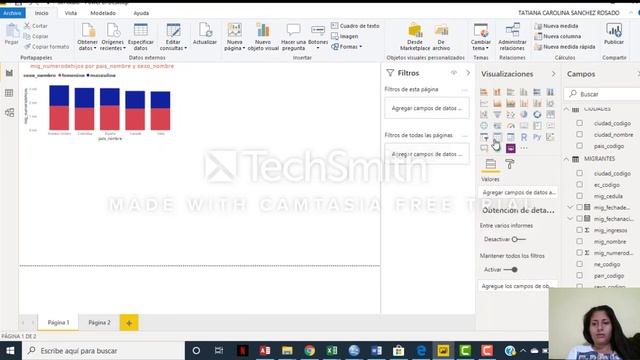This screenshot has height=360, width=640.
Task: Check the parr_codigo field
Action: coord(580,276)
